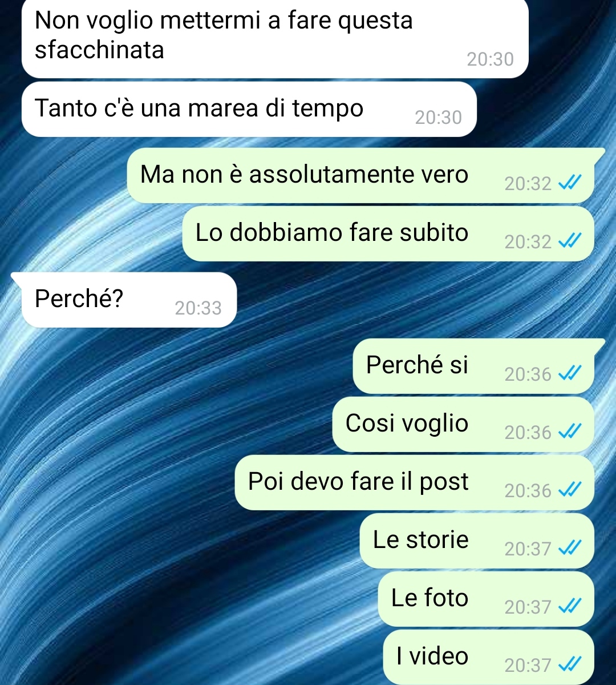The height and width of the screenshot is (685, 616).
Task: Tap the read receipt ticks on 'Le storie'
Action: pyautogui.click(x=569, y=547)
